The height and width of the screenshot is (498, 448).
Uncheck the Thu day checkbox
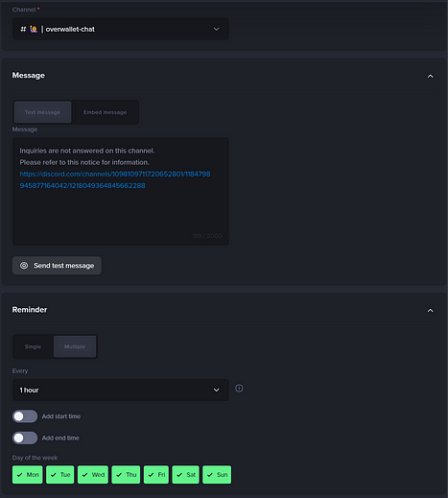point(126,475)
